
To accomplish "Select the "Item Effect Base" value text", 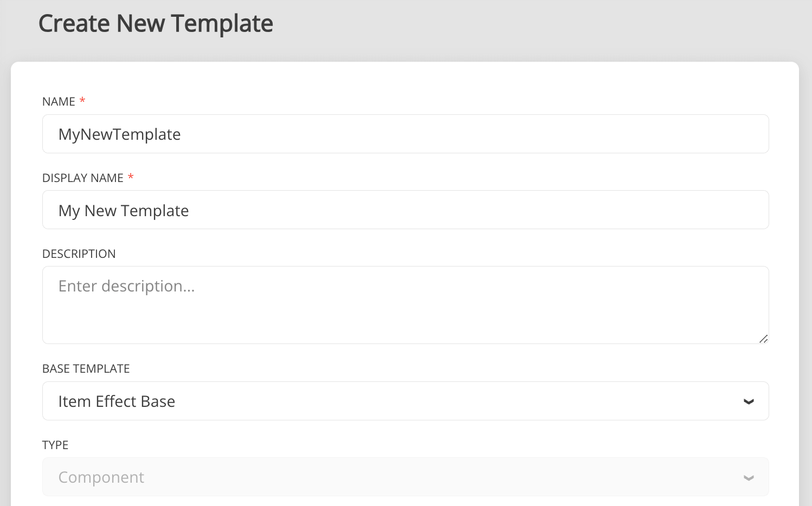I will click(117, 401).
